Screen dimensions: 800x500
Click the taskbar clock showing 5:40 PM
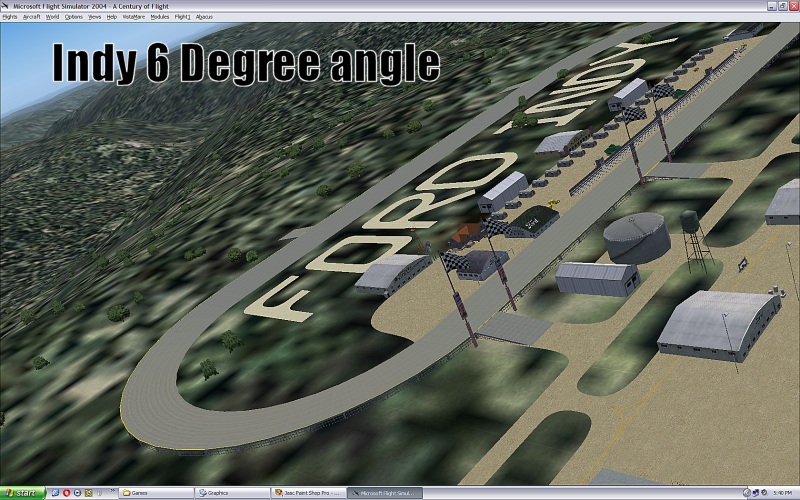click(x=783, y=493)
